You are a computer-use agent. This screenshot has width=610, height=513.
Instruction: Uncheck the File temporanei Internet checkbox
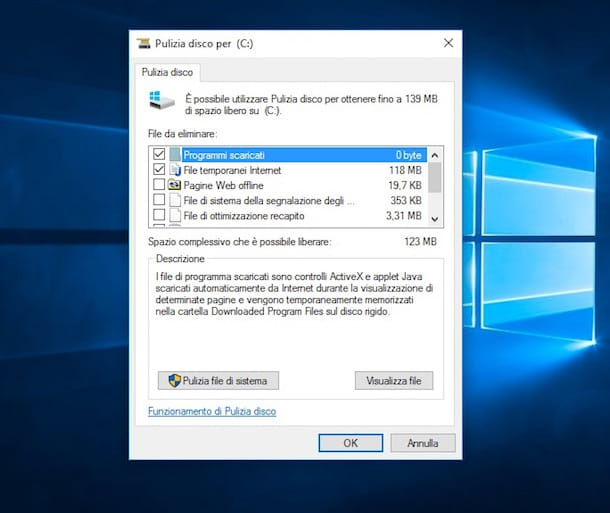tap(158, 170)
